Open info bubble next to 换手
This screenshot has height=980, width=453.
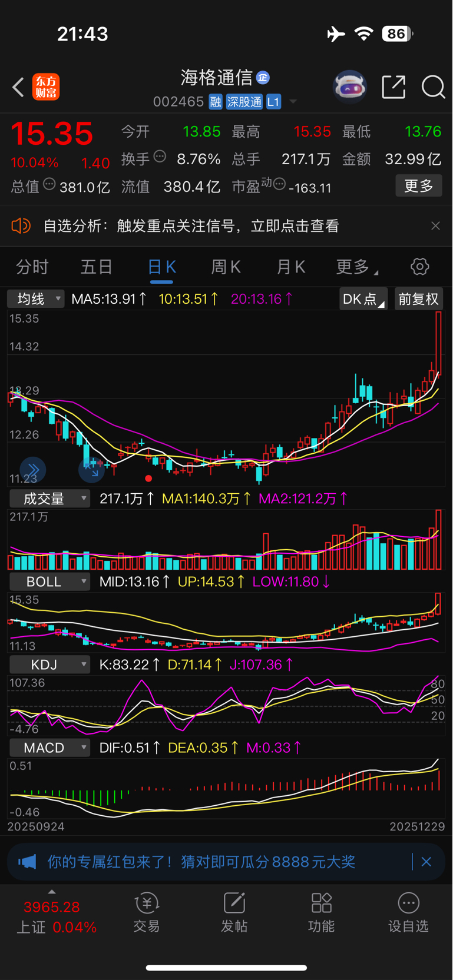pos(160,157)
